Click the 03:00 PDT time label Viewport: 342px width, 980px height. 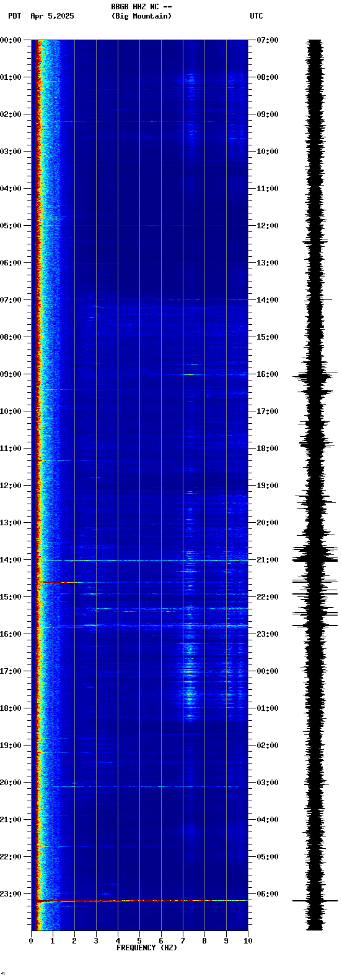click(x=11, y=152)
